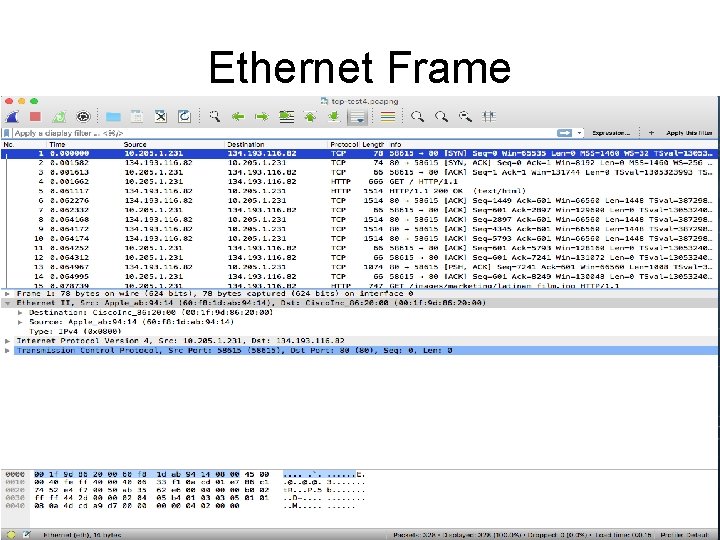Viewport: 720px width, 540px height.
Task: Select packet 10 at time 0.064174
Action: (359, 239)
